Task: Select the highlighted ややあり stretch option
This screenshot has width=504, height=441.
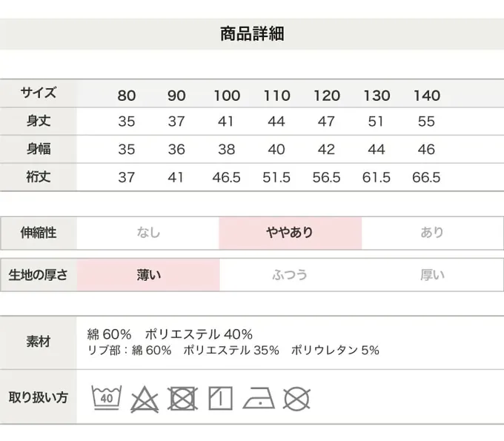Action: [290, 233]
